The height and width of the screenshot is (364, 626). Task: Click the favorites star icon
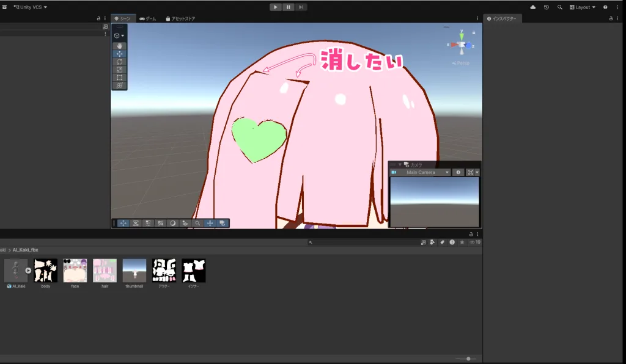[x=462, y=242]
